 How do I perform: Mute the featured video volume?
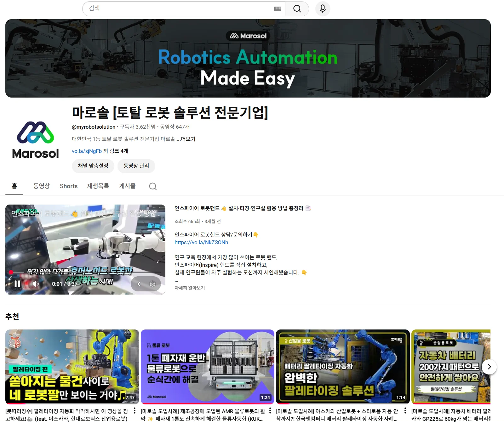click(36, 284)
